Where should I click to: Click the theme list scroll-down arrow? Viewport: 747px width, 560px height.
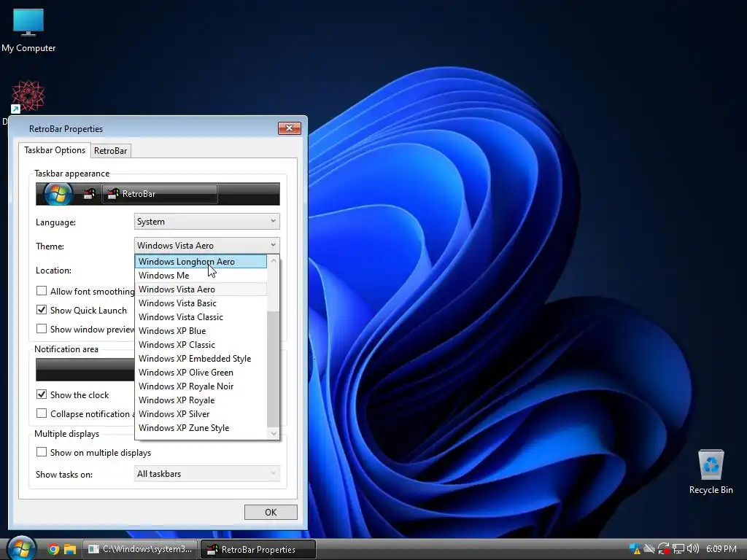click(x=274, y=433)
